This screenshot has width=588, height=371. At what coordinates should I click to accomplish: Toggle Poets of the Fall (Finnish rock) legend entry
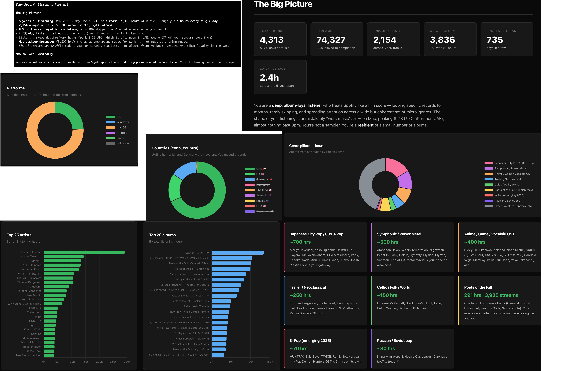(509, 190)
